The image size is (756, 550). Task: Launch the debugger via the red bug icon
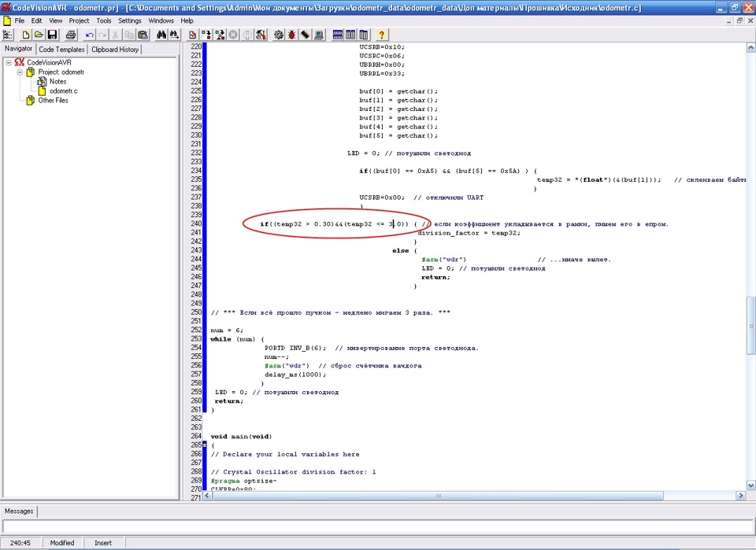coord(292,35)
